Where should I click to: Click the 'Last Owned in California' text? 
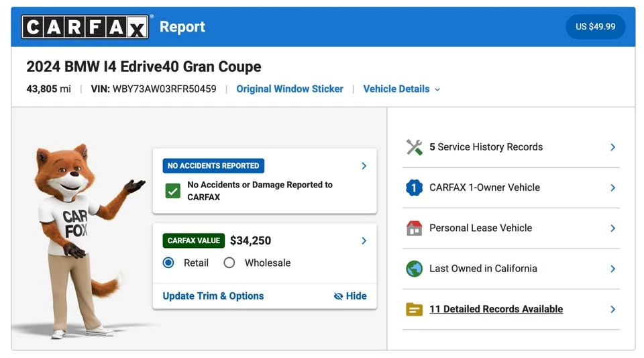483,269
